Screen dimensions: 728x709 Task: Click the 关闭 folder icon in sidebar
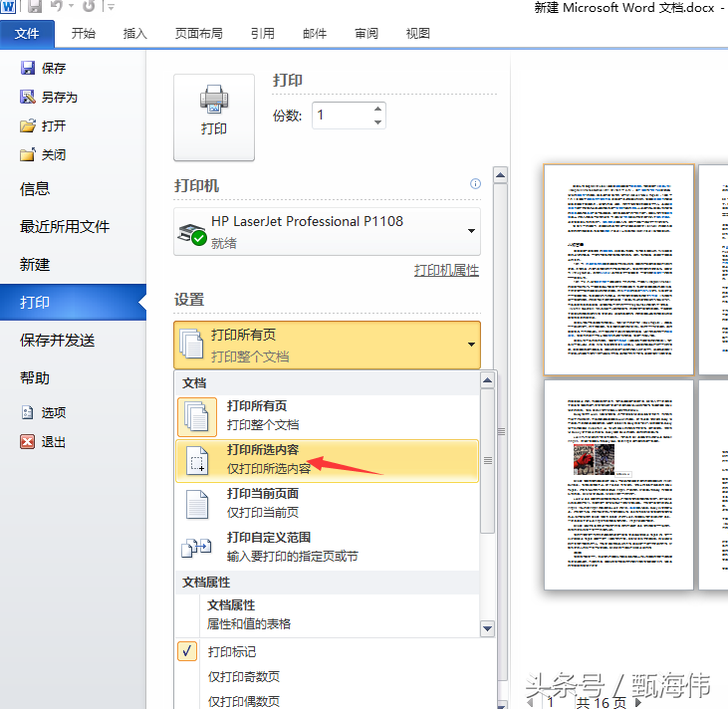coord(28,154)
